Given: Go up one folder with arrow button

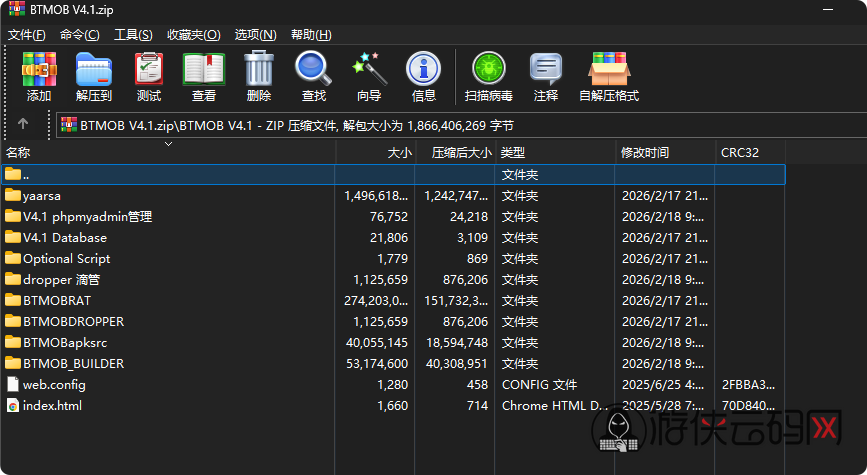Looking at the screenshot, I should (x=23, y=125).
